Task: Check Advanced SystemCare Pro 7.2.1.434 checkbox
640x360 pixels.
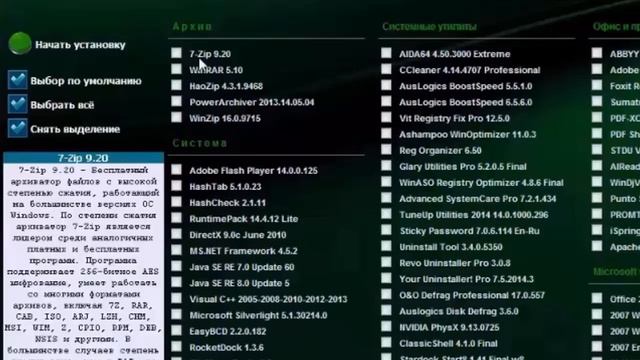Action: [x=386, y=198]
